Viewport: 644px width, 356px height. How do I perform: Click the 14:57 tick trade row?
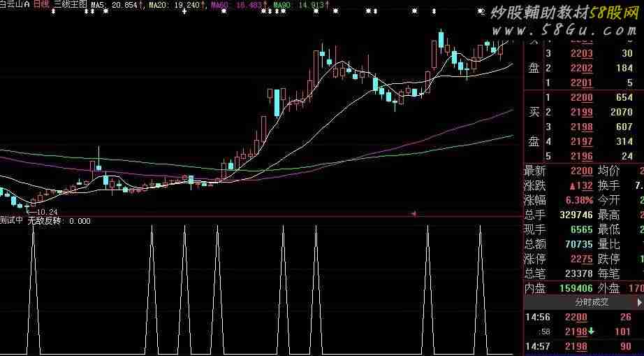click(584, 346)
